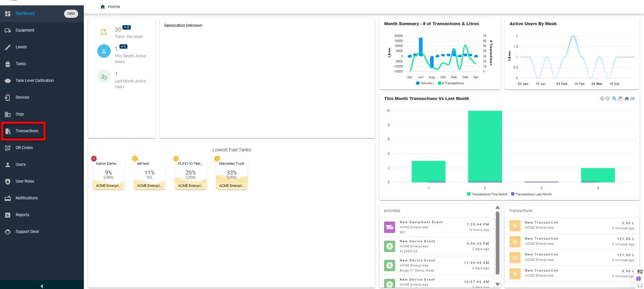The width and height of the screenshot is (644, 289).
Task: Click the activities scrollbar thumb
Action: click(497, 243)
